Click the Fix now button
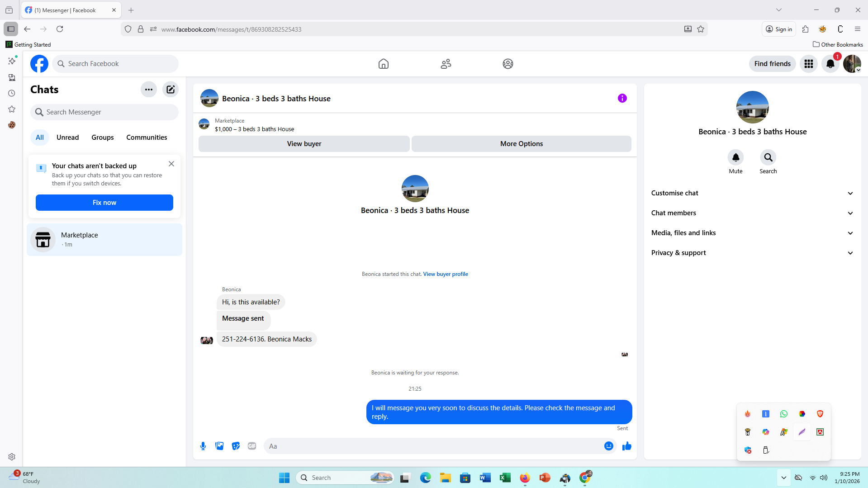Image resolution: width=868 pixels, height=488 pixels. point(104,203)
